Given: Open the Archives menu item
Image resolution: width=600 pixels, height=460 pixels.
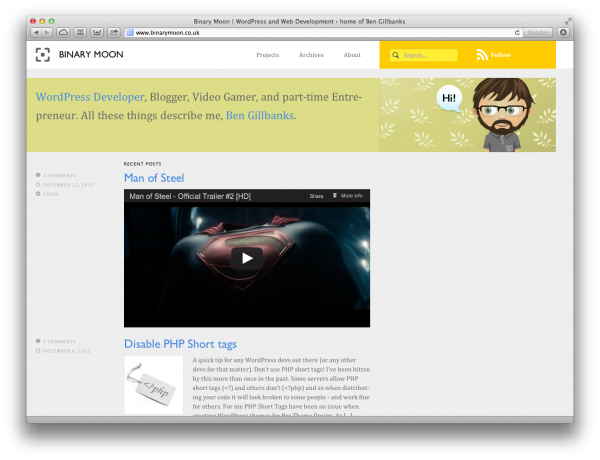Looking at the screenshot, I should click(311, 55).
